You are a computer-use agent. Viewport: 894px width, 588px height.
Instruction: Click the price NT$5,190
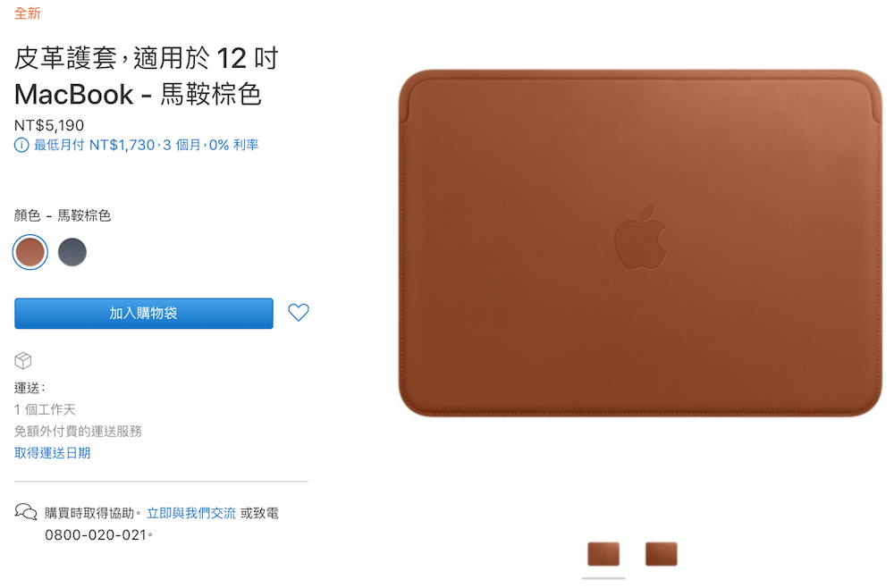49,125
